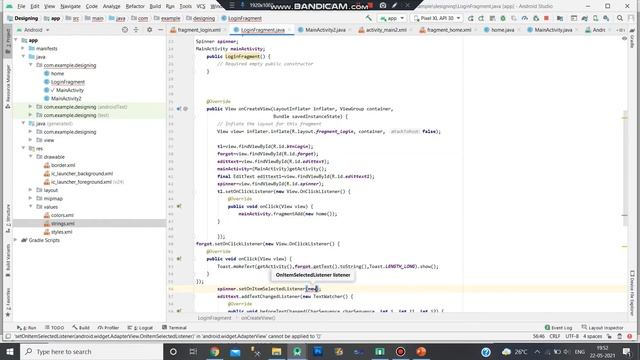The width and height of the screenshot is (640, 360).
Task: Open the File menu
Action: [x=21, y=7]
